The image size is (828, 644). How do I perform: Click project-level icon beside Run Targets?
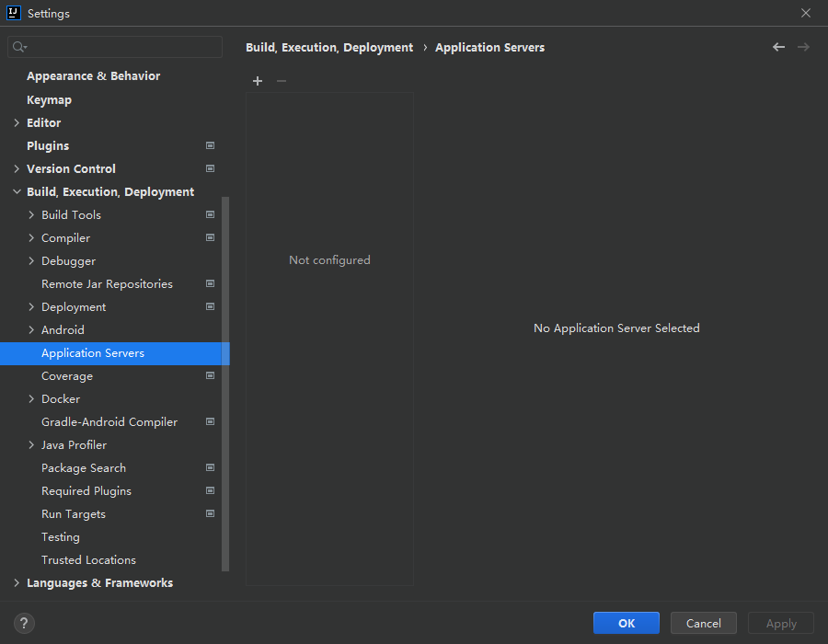tap(210, 513)
